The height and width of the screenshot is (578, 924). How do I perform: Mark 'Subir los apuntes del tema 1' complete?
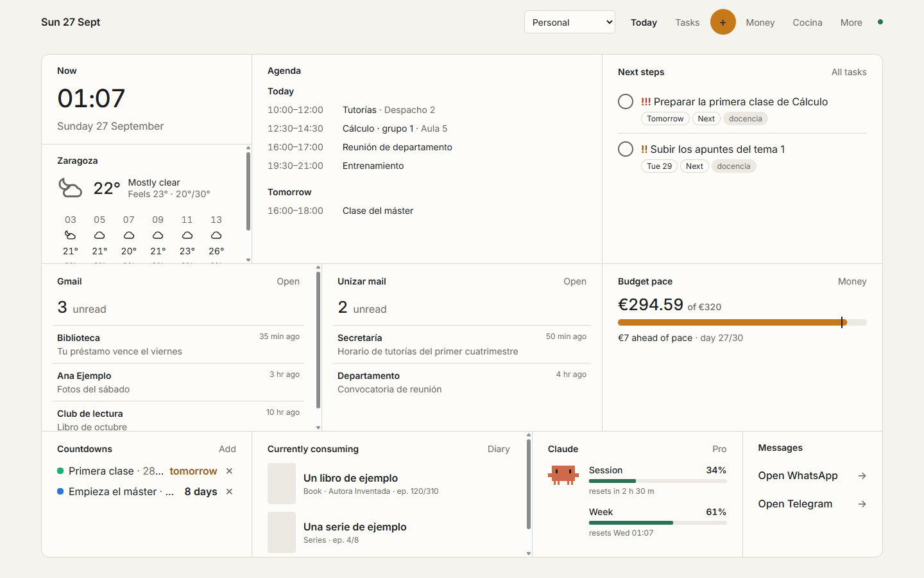pyautogui.click(x=626, y=149)
